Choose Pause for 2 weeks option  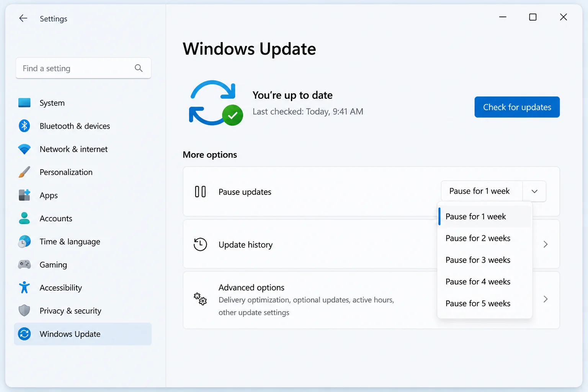point(485,238)
